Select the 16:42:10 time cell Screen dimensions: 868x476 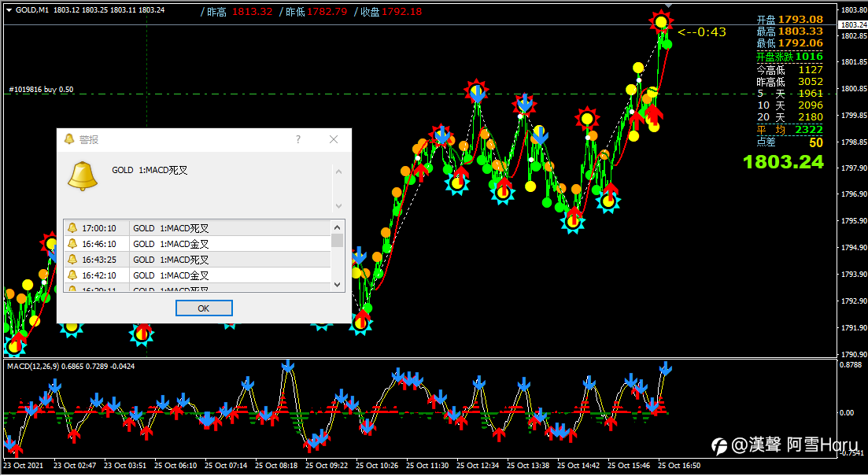99,275
